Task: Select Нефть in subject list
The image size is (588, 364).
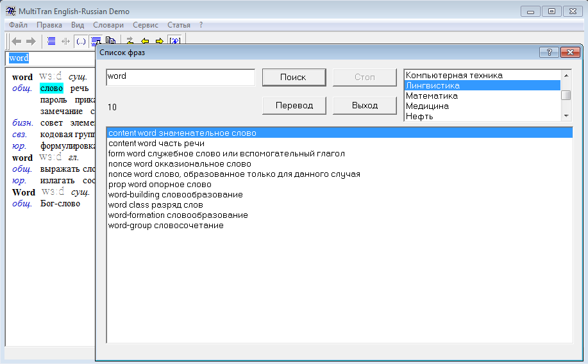Action: coord(482,116)
